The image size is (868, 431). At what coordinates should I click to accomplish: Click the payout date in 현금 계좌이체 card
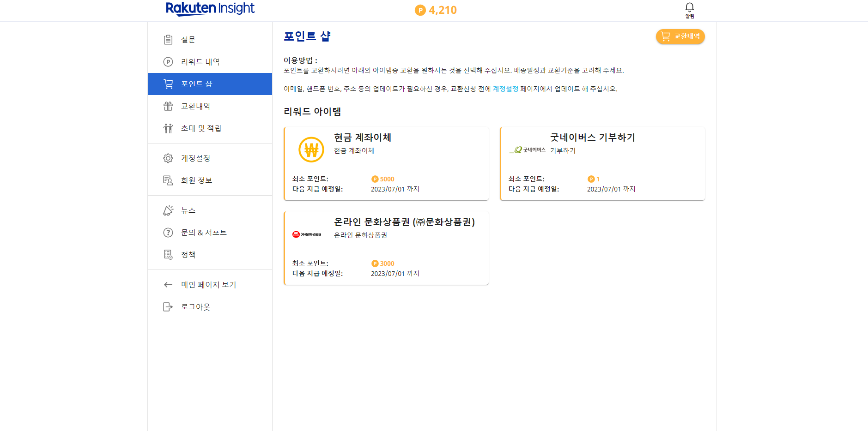pyautogui.click(x=395, y=189)
